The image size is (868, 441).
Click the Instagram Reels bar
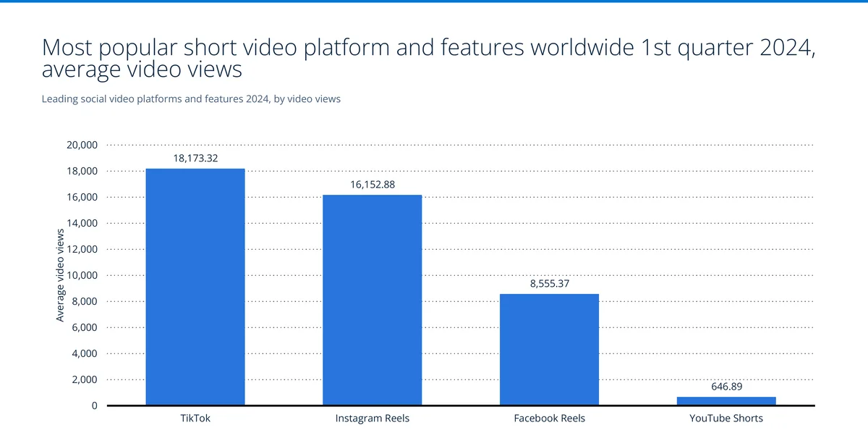click(372, 300)
